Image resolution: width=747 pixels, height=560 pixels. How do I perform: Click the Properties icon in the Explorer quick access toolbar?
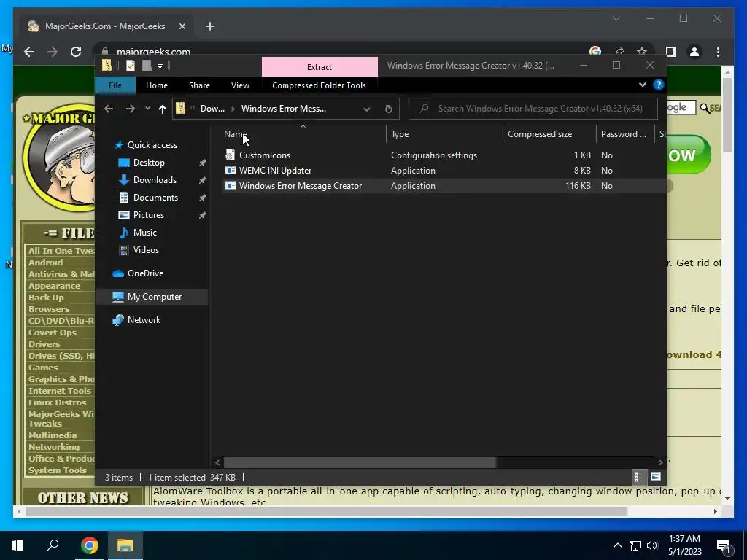(130, 66)
